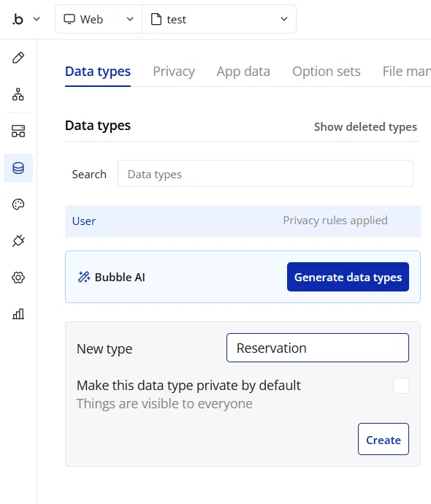Switch to the Data types tab

pyautogui.click(x=98, y=72)
